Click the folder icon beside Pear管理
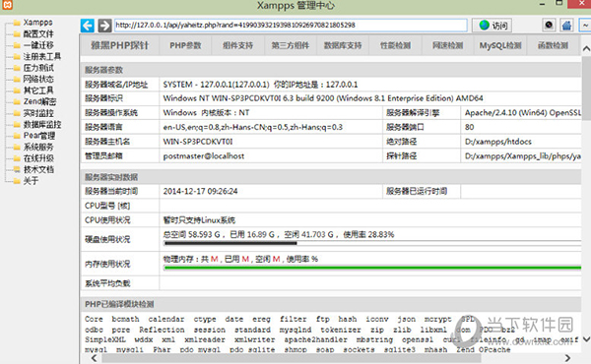 pos(17,136)
